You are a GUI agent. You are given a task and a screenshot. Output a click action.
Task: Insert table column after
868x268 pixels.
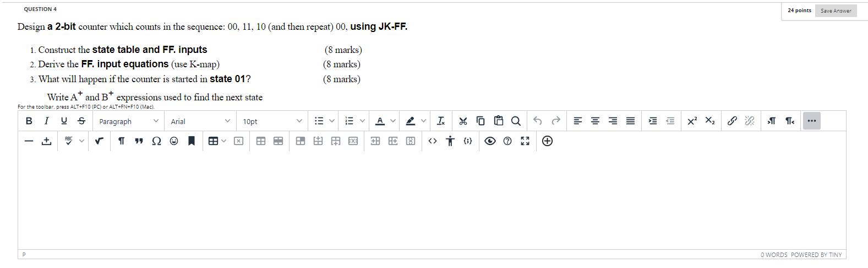tap(393, 141)
